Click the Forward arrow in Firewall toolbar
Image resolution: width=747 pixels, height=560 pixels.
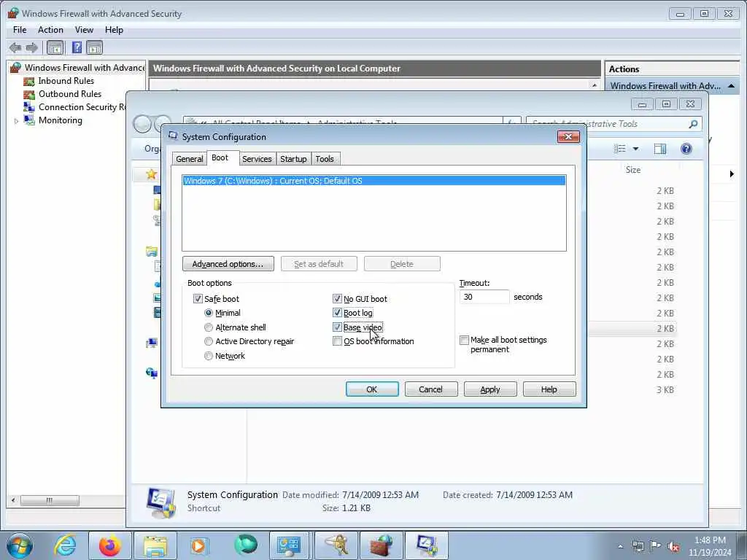coord(31,47)
